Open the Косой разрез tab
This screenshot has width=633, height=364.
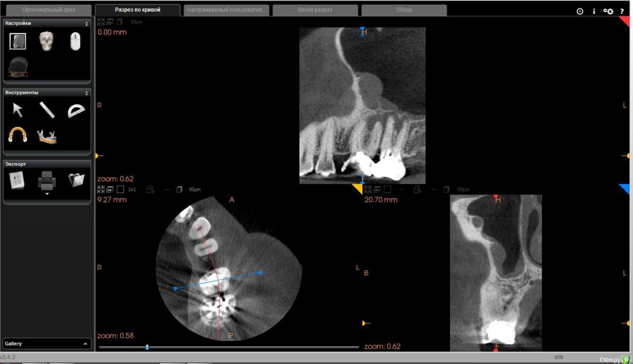[315, 10]
